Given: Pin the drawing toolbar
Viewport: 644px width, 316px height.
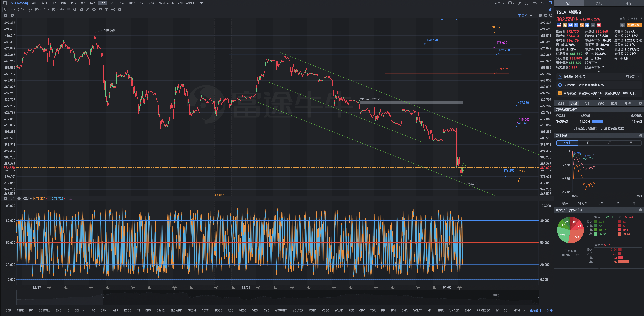Looking at the screenshot, I should point(550,9).
